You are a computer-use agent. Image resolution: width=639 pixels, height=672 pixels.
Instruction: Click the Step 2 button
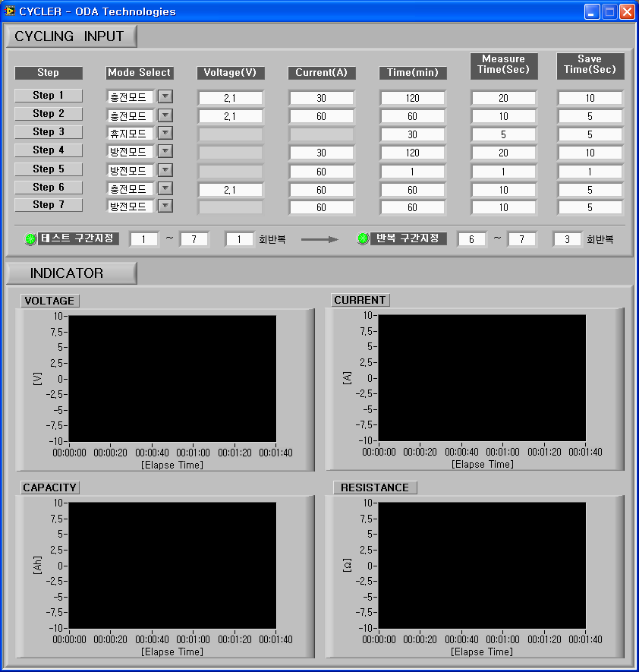point(49,114)
